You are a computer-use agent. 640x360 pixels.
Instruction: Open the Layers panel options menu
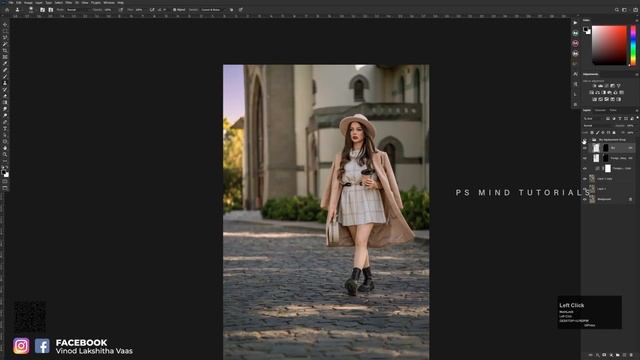(637, 110)
